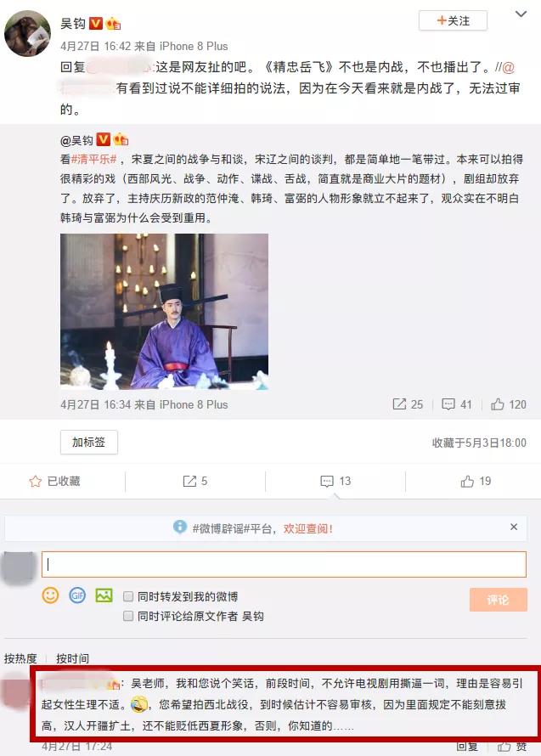
Task: Click the image upload icon
Action: tap(104, 595)
